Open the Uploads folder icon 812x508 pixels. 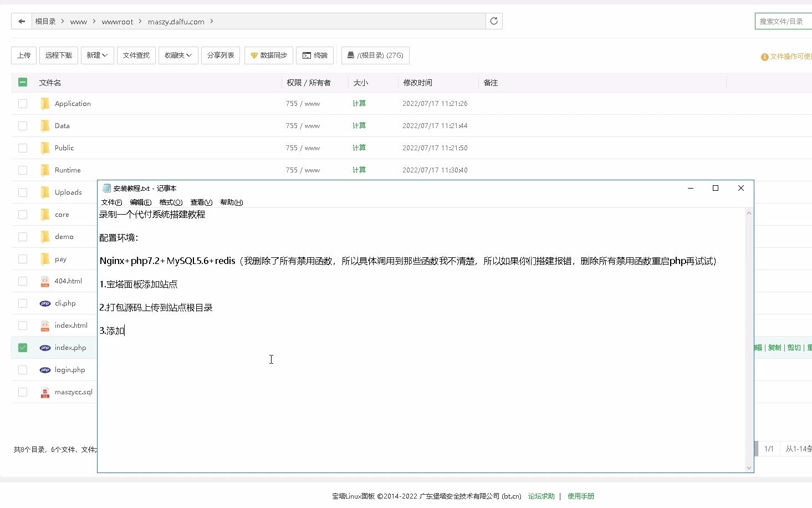point(45,192)
